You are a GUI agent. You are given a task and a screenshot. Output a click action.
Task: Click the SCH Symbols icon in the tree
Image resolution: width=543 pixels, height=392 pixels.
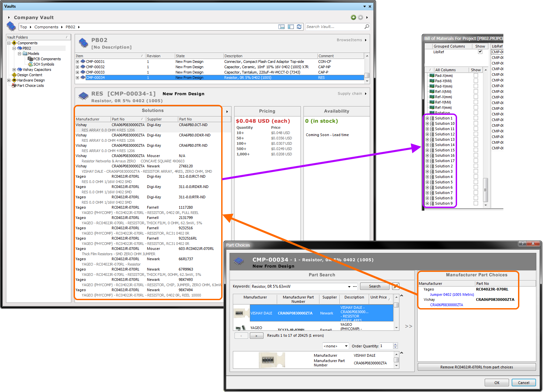pos(30,64)
